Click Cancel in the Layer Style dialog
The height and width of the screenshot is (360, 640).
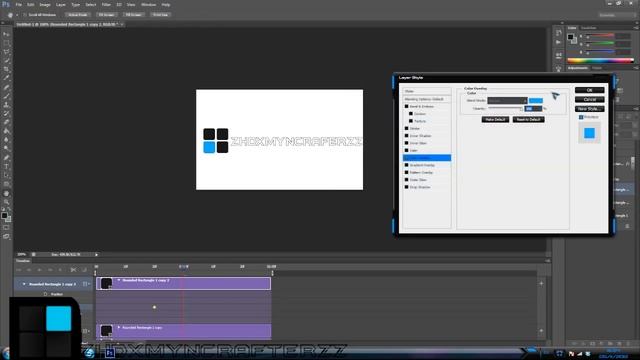(x=589, y=99)
